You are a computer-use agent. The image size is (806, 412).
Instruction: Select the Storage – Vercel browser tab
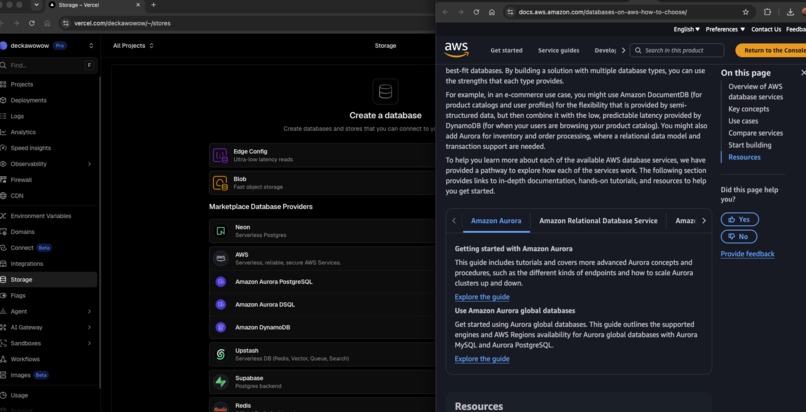pos(93,5)
